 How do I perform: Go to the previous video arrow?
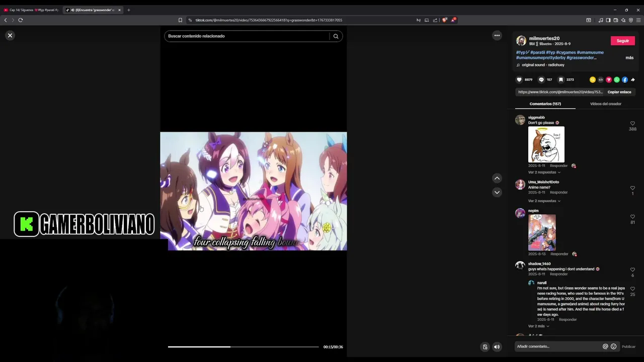[497, 178]
